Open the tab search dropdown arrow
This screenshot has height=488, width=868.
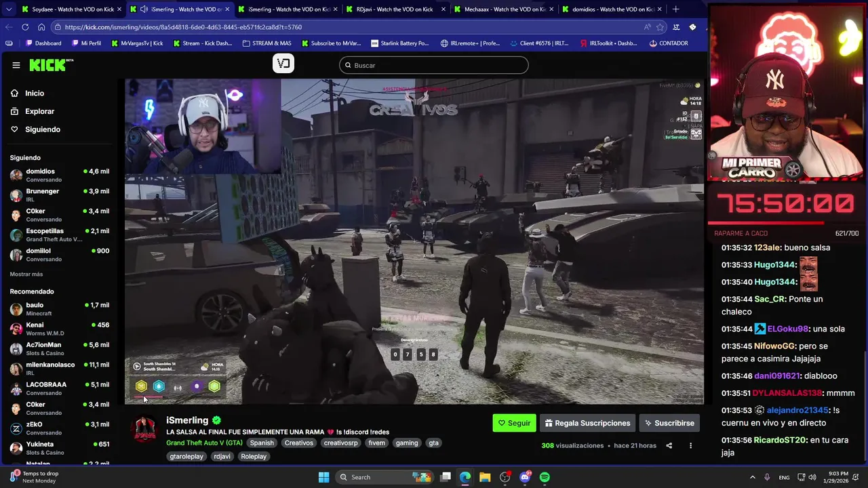pyautogui.click(x=8, y=9)
